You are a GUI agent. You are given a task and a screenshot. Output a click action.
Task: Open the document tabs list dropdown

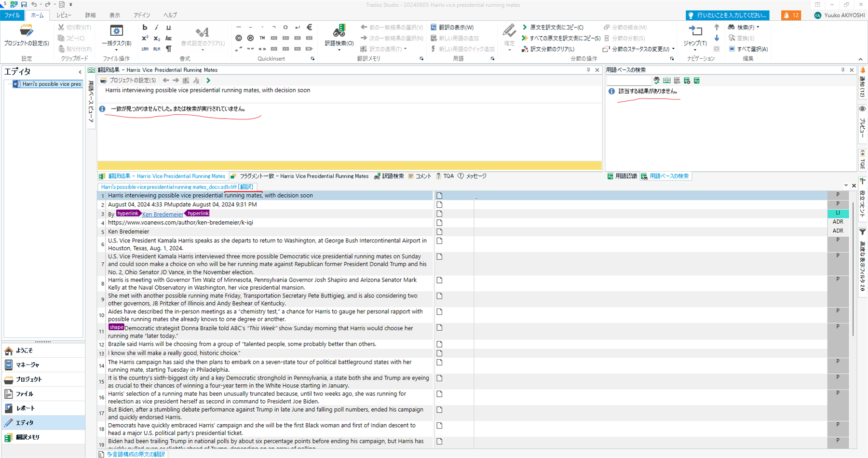[x=846, y=186]
